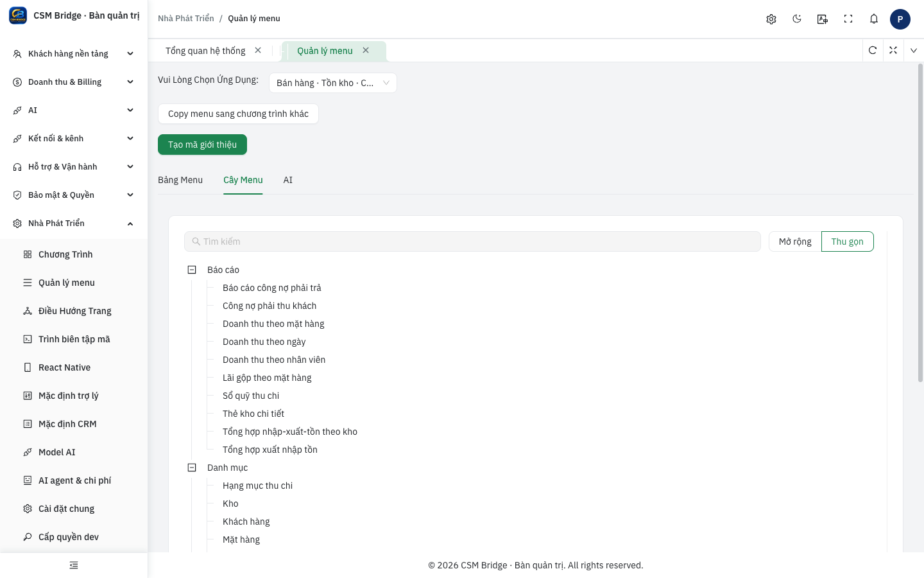
Task: Go to React Native sidebar item
Action: coord(74,367)
